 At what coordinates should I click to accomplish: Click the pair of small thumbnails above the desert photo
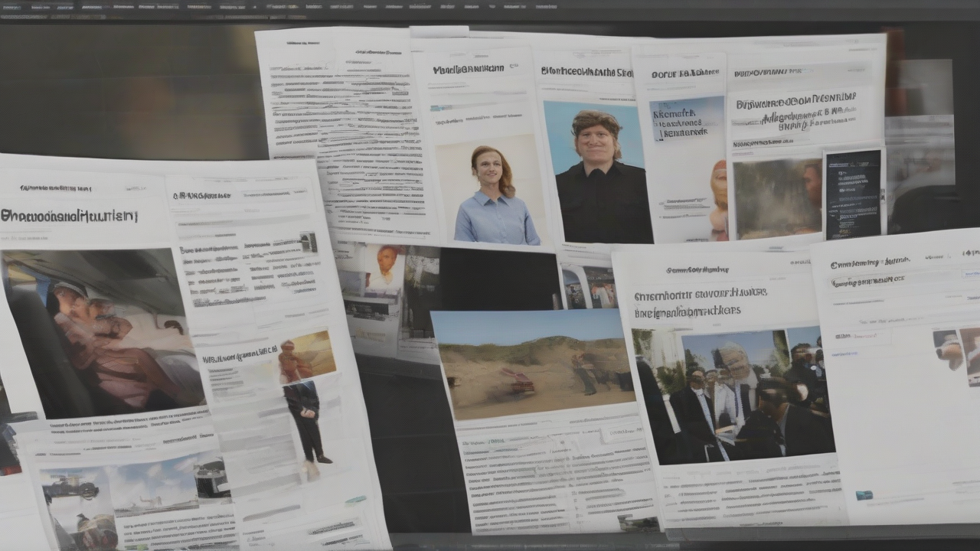click(589, 287)
